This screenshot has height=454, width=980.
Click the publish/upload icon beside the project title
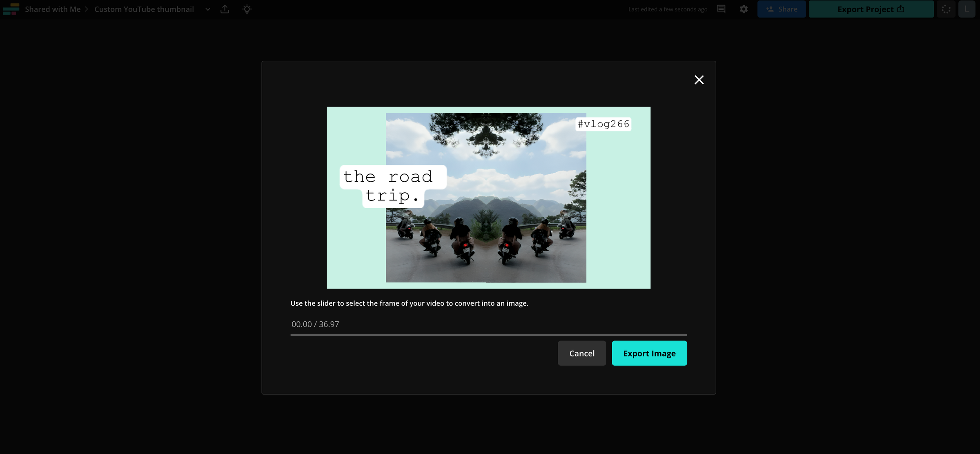click(224, 9)
